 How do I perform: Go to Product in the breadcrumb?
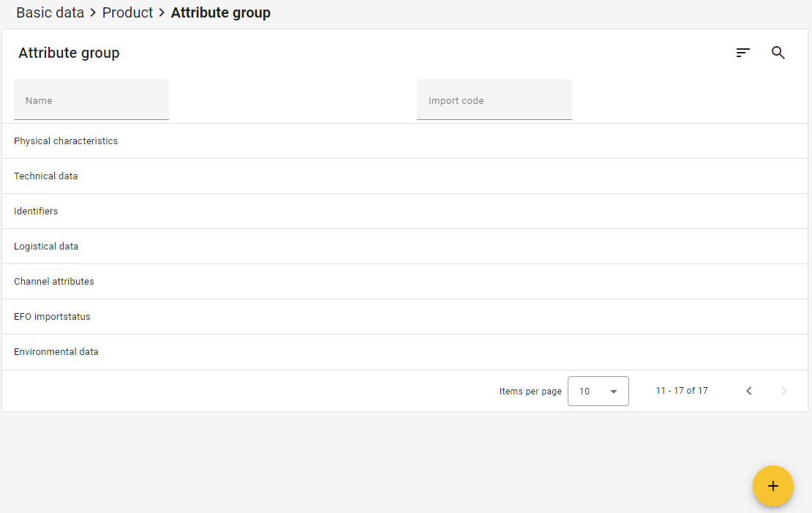pyautogui.click(x=127, y=12)
